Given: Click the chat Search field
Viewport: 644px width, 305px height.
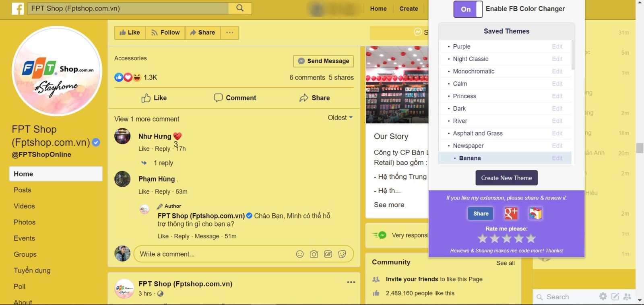Looking at the screenshot, I should [x=565, y=297].
